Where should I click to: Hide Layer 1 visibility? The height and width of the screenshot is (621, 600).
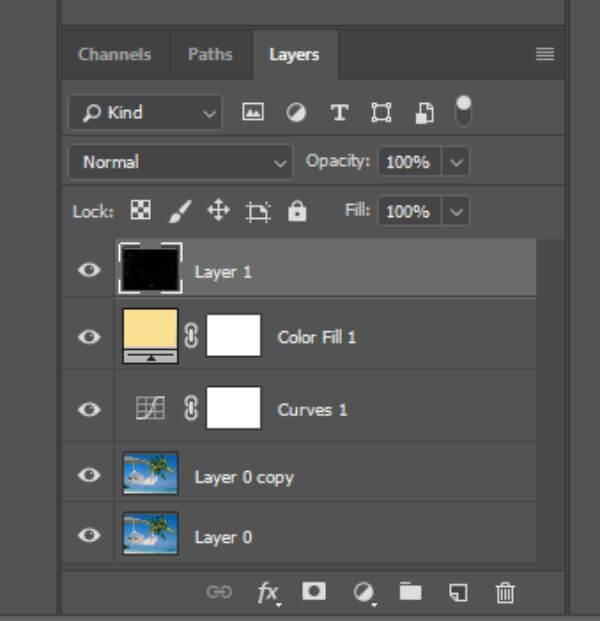(89, 270)
